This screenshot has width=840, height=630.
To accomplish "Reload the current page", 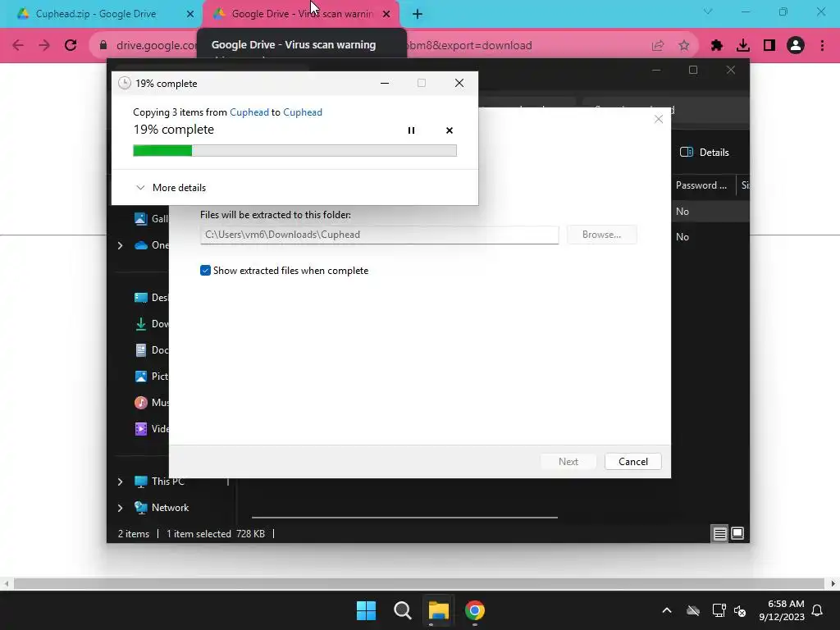I will (x=71, y=46).
